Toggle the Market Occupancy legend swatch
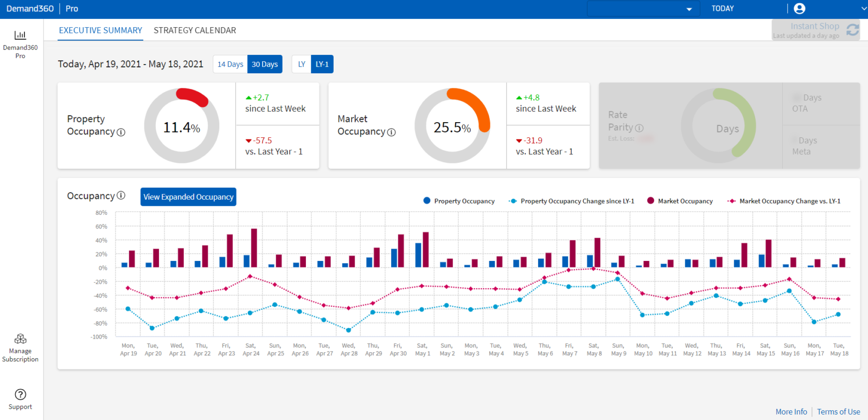 [650, 201]
